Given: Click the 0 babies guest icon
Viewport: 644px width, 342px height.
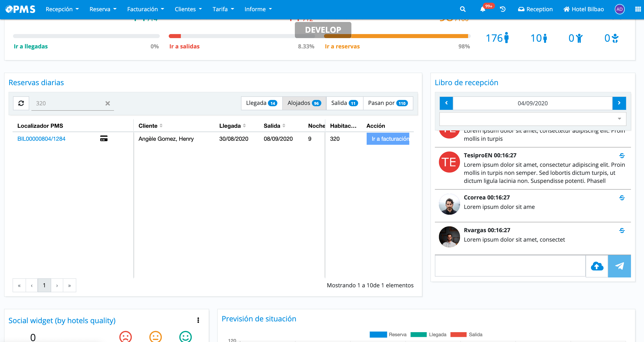Looking at the screenshot, I should tap(615, 38).
